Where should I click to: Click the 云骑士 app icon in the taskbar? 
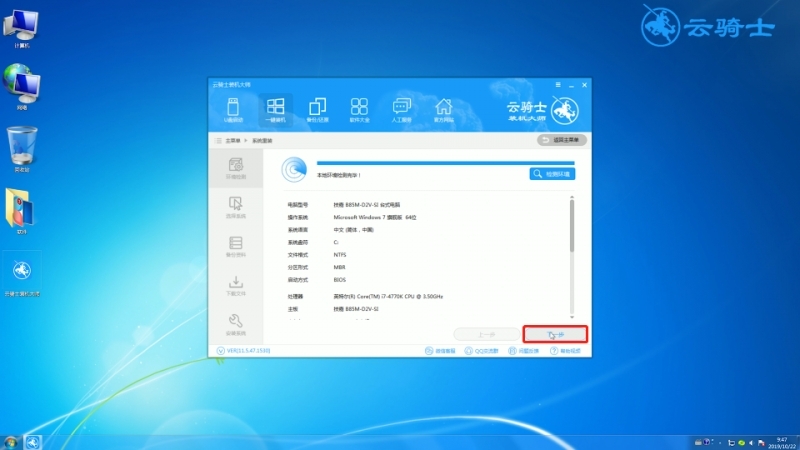point(33,442)
